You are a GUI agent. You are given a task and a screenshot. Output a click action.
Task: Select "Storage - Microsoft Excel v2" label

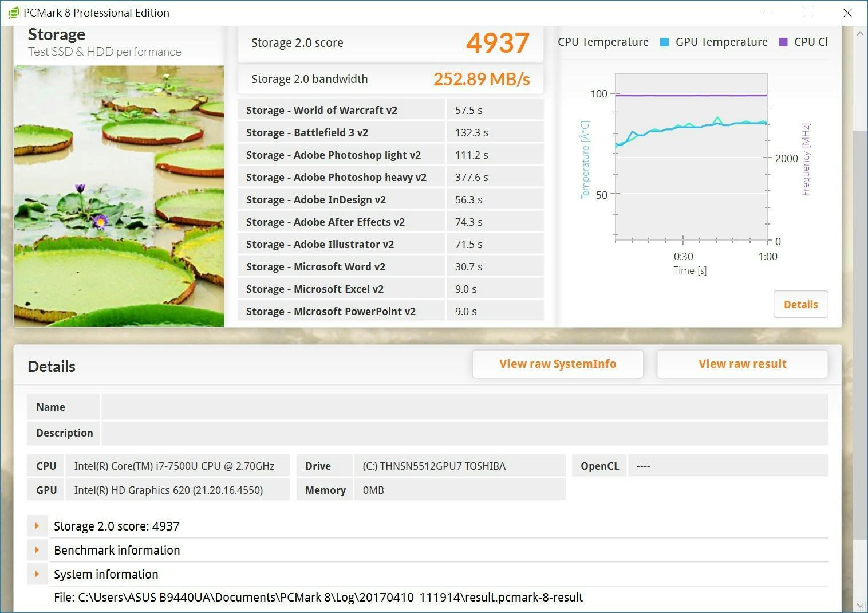(x=315, y=289)
